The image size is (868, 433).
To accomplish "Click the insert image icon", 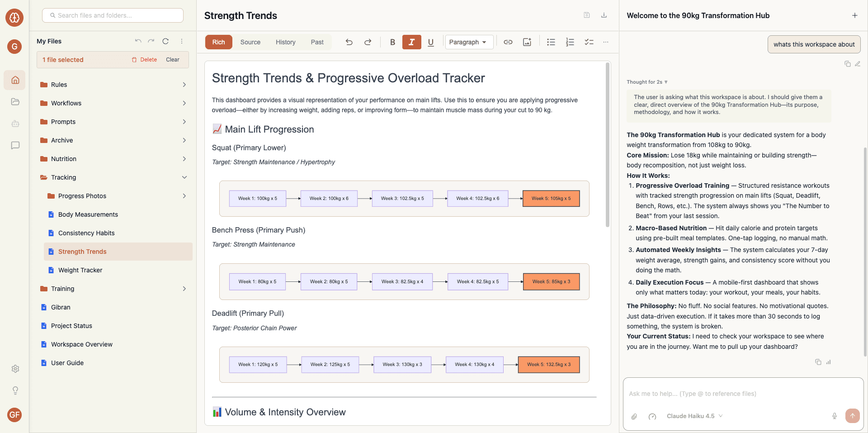I will tap(527, 42).
